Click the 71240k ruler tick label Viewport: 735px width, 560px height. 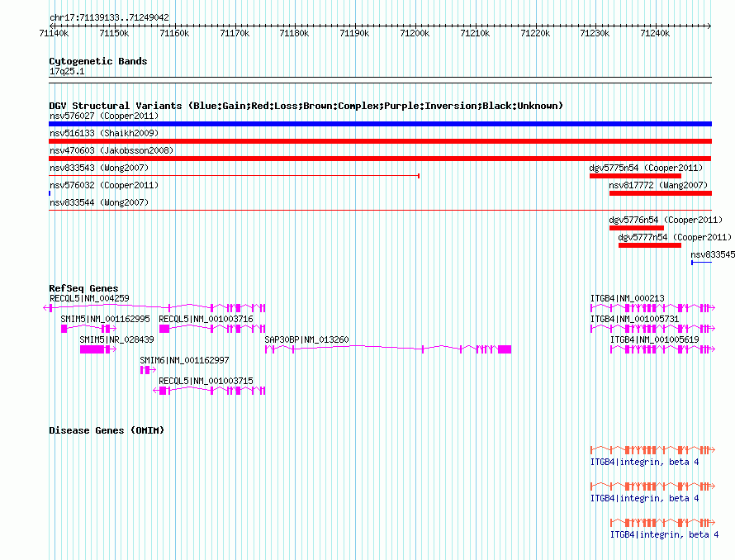point(654,33)
